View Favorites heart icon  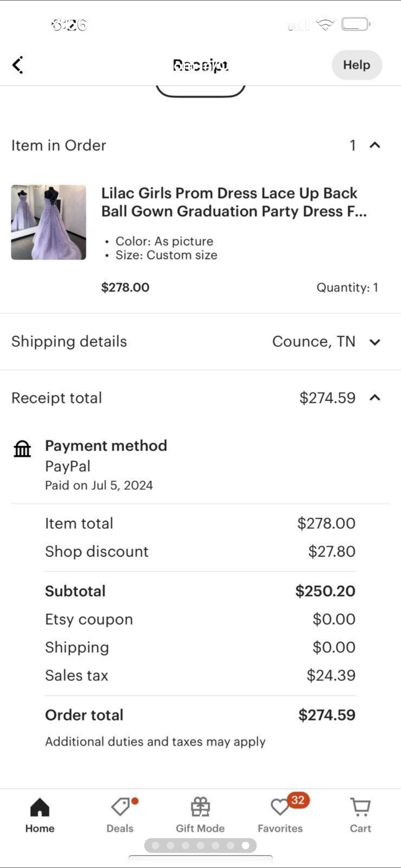coord(280,807)
